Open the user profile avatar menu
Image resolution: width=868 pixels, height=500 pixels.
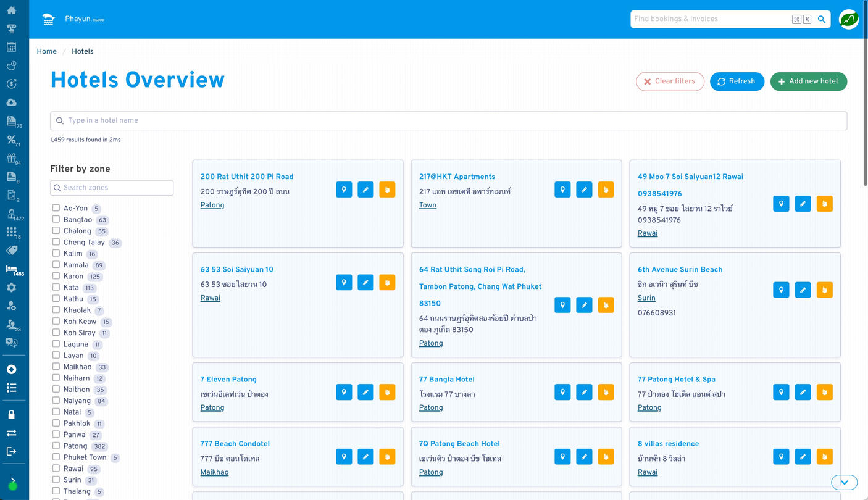tap(848, 19)
